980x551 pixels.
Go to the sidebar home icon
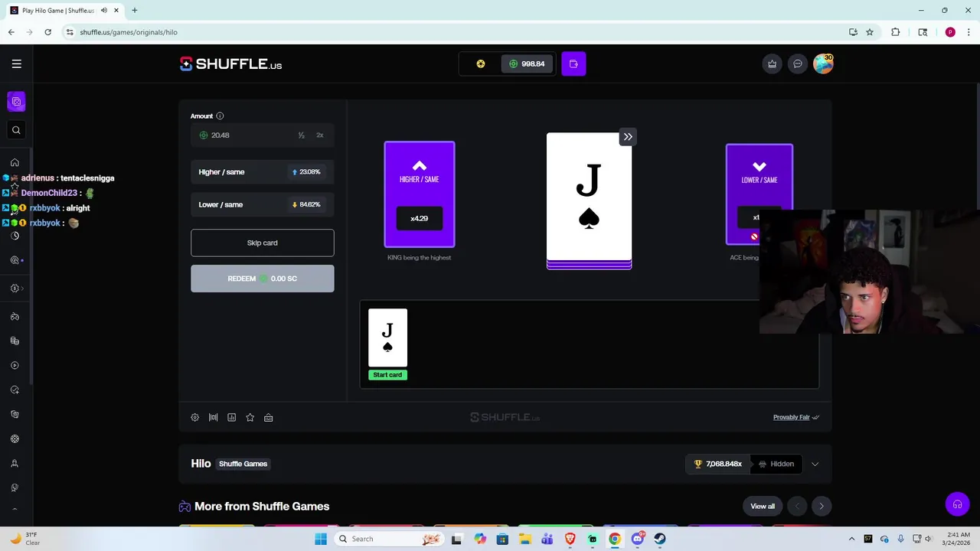[x=15, y=162]
